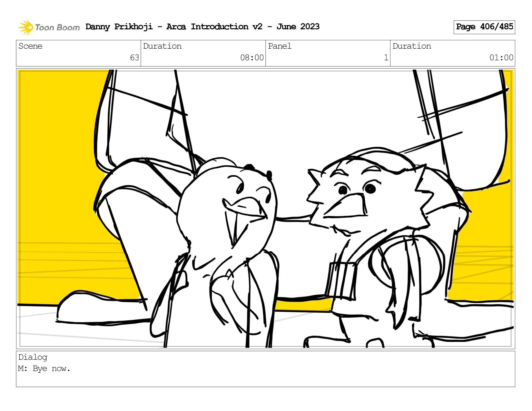532x411 pixels.
Task: Click the 'Panel' header label
Action: 280,46
